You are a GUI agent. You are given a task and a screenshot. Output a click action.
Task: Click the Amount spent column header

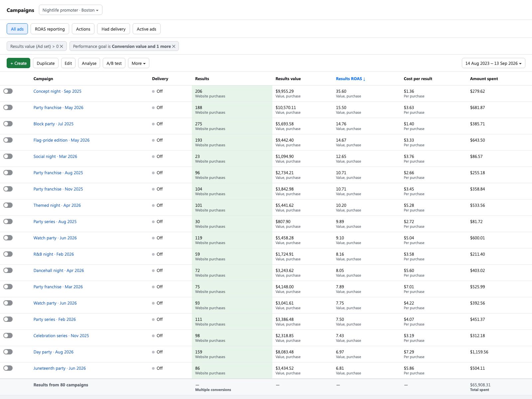[484, 79]
